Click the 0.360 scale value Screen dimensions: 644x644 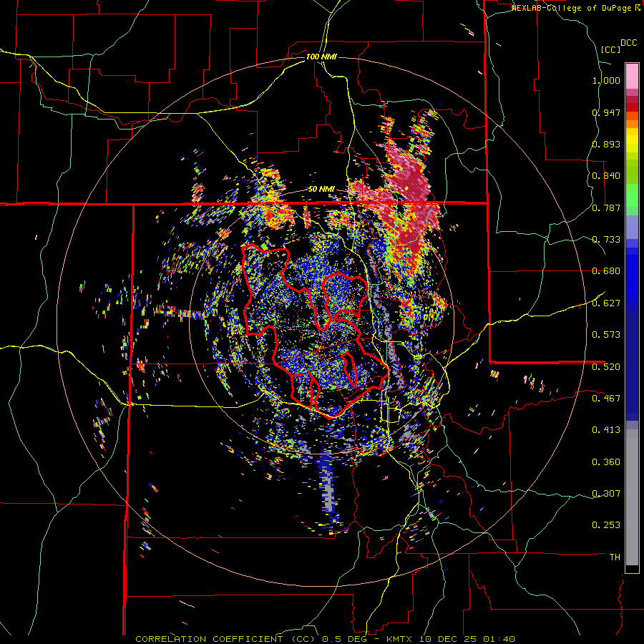click(606, 462)
